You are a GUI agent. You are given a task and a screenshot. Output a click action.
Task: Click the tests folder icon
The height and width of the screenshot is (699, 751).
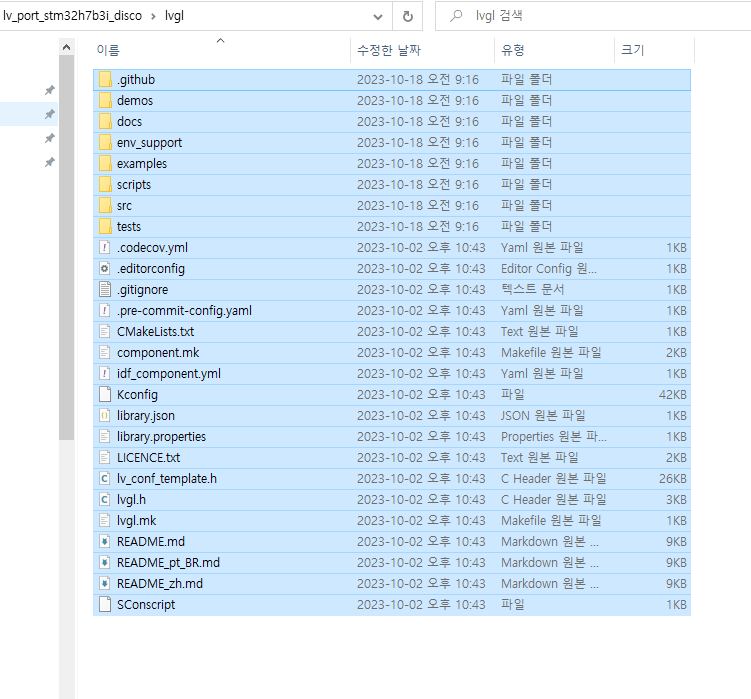point(105,227)
